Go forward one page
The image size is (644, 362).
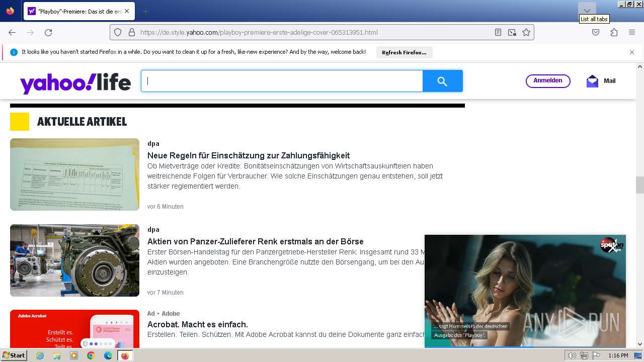30,32
